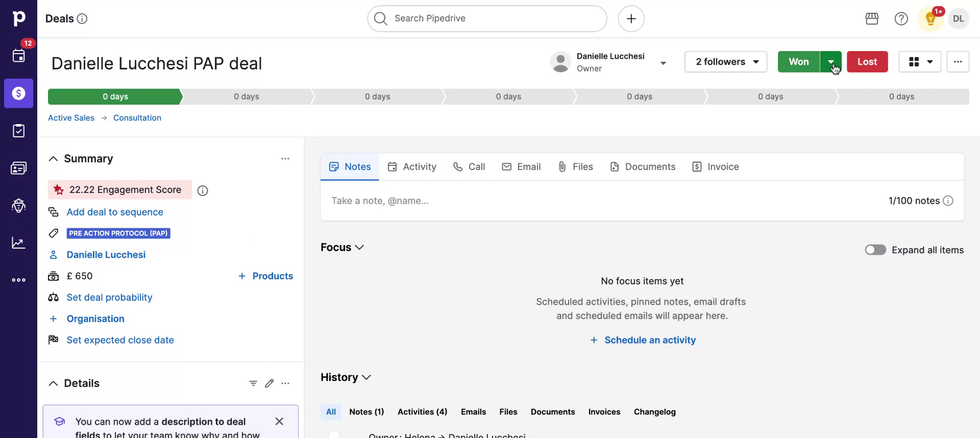Collapse the Details section

53,383
